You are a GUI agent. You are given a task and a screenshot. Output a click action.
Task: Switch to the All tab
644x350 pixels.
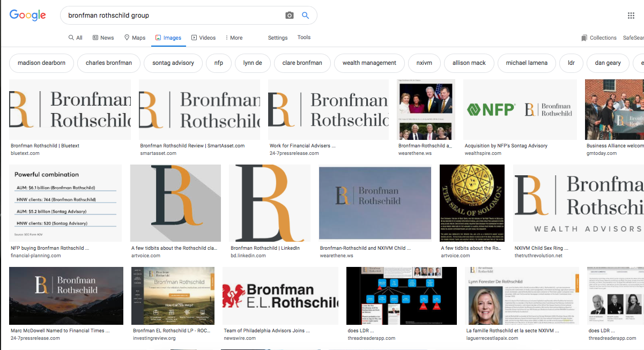[x=75, y=38]
